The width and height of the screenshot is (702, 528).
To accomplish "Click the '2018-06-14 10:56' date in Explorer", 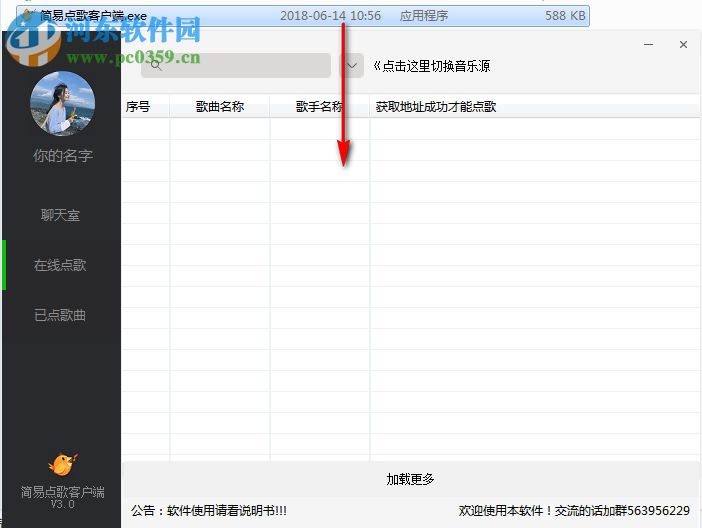I will point(330,16).
